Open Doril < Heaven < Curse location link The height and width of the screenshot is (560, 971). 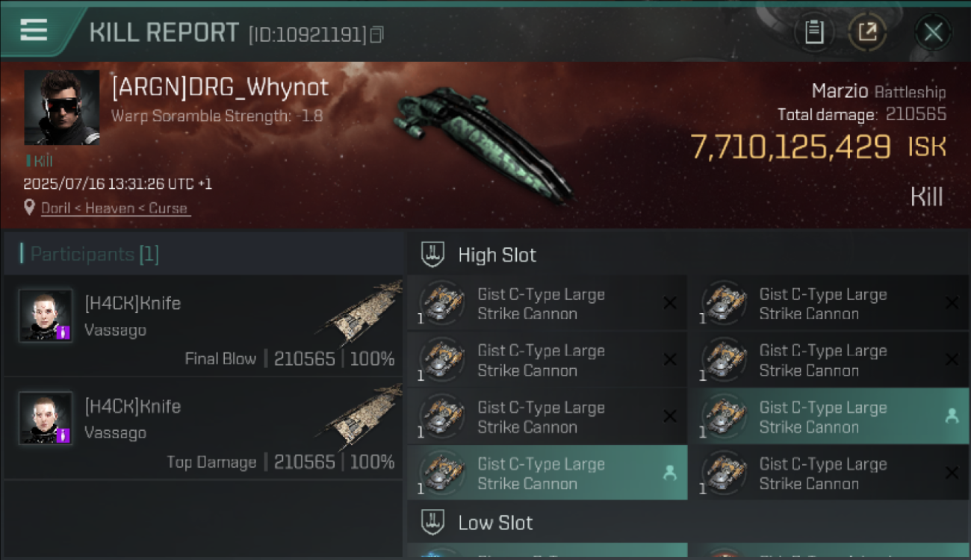click(x=114, y=208)
